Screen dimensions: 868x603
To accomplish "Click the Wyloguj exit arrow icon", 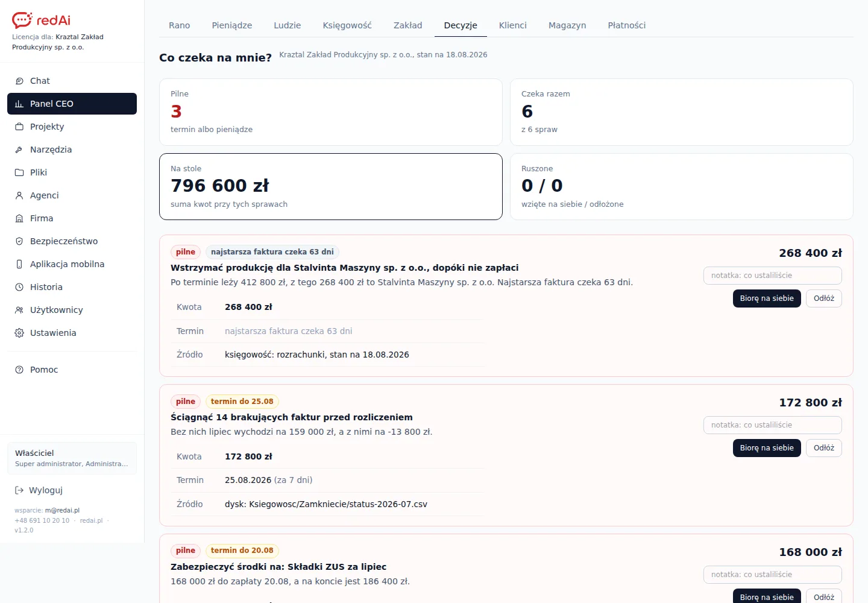I will pyautogui.click(x=19, y=490).
